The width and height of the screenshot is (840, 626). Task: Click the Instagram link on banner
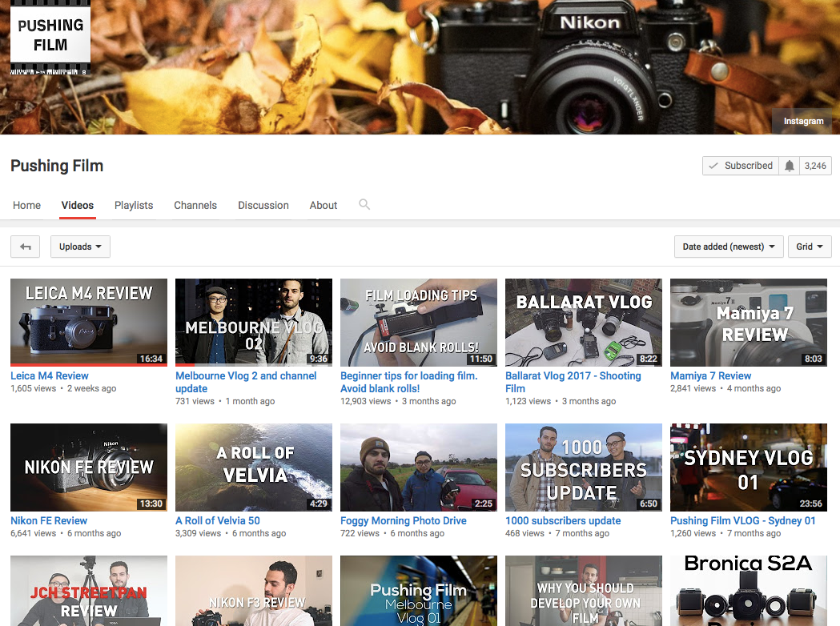coord(803,121)
